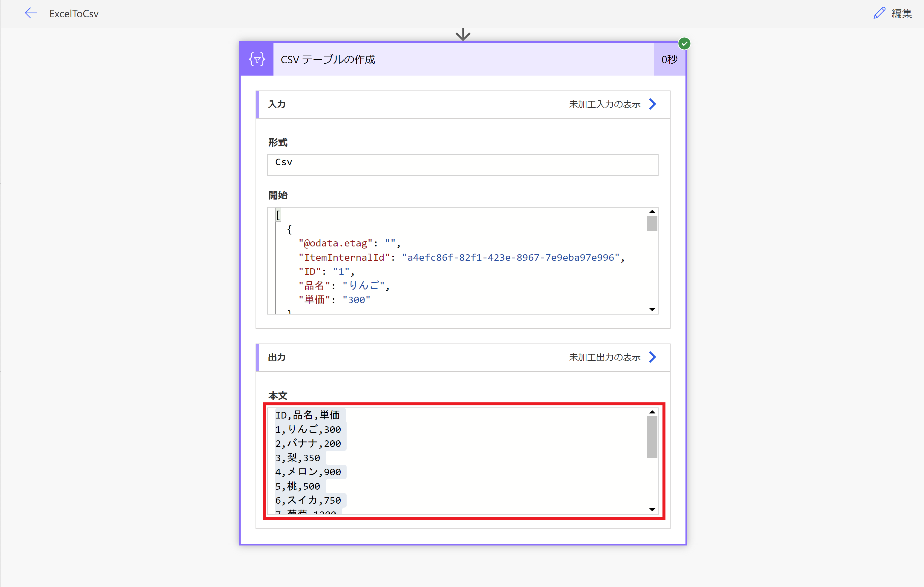Click the pencil edit icon
This screenshot has width=924, height=587.
point(879,13)
